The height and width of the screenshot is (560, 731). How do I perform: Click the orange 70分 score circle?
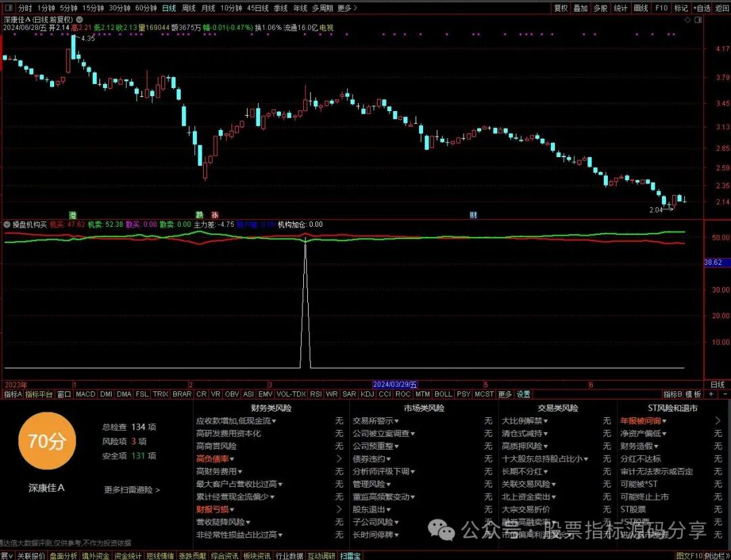[x=47, y=441]
